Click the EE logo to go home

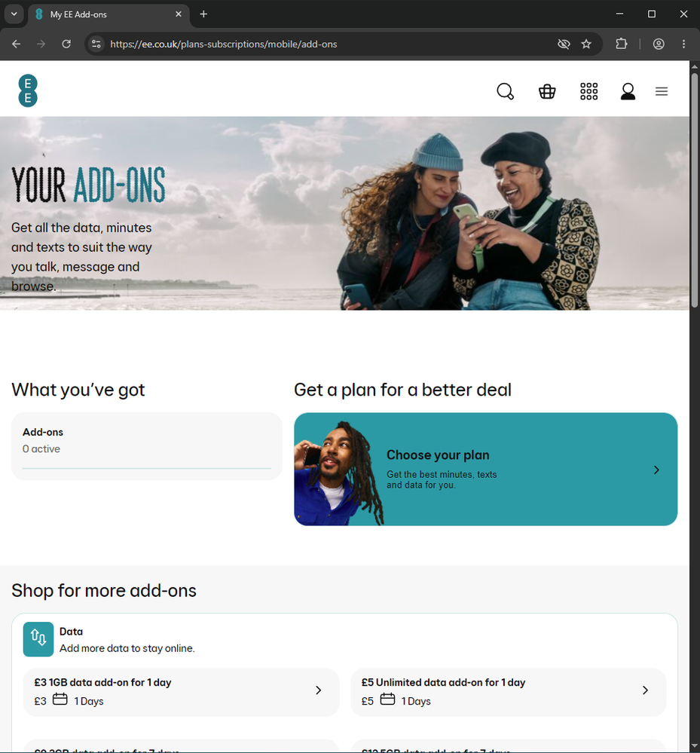(x=28, y=90)
